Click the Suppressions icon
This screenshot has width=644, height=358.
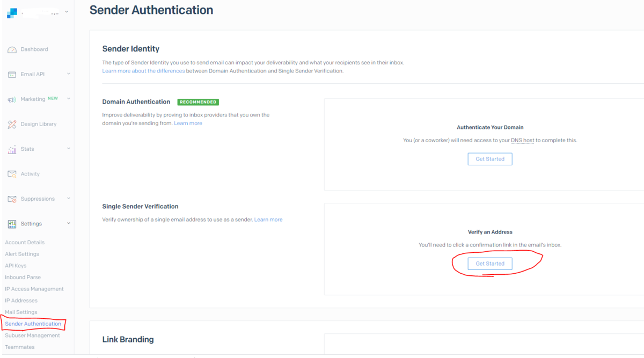coord(12,199)
